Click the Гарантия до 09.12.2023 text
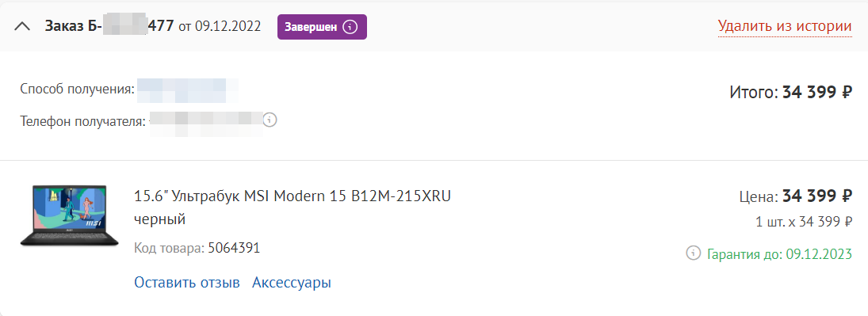 click(x=779, y=254)
